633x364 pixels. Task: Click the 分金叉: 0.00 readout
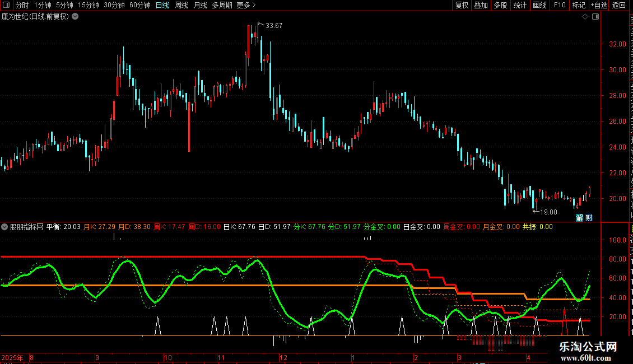pos(382,227)
